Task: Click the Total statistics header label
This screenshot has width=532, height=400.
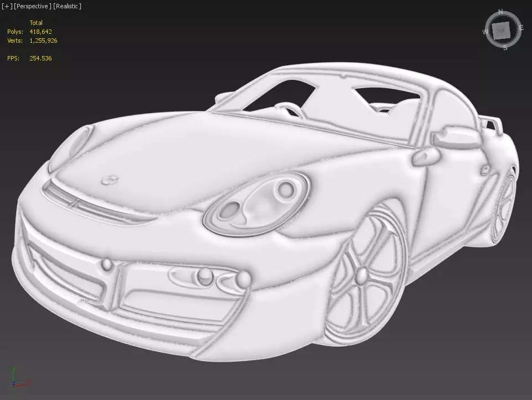Action: (x=36, y=23)
